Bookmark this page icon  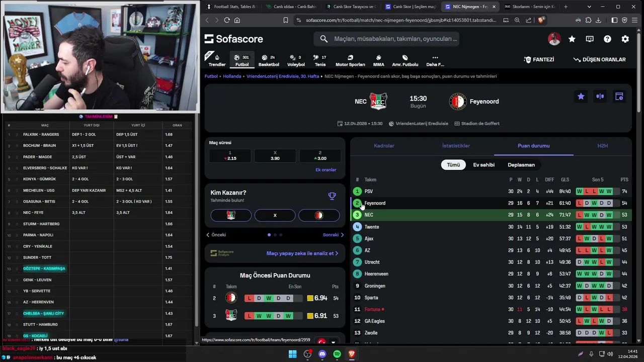tap(285, 20)
